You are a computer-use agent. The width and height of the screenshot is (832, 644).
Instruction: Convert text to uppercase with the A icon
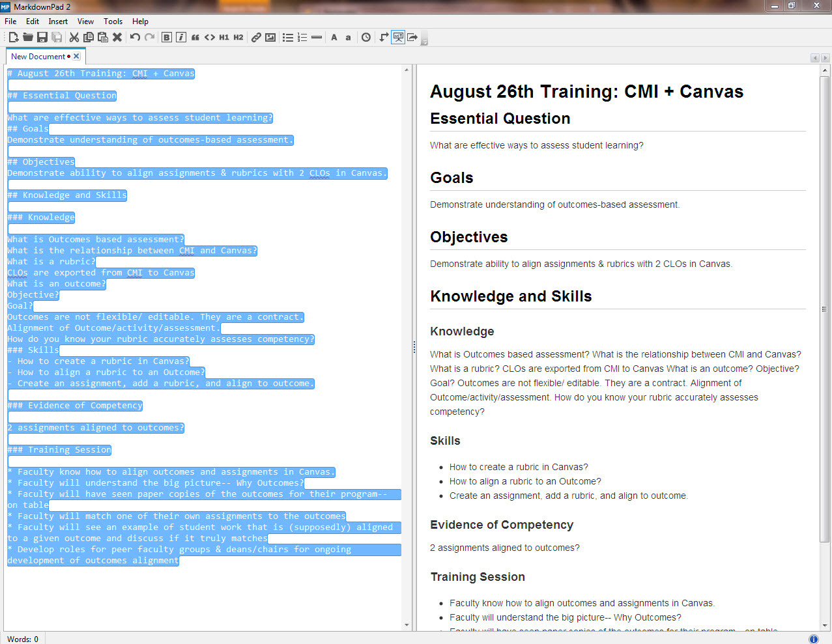coord(334,37)
